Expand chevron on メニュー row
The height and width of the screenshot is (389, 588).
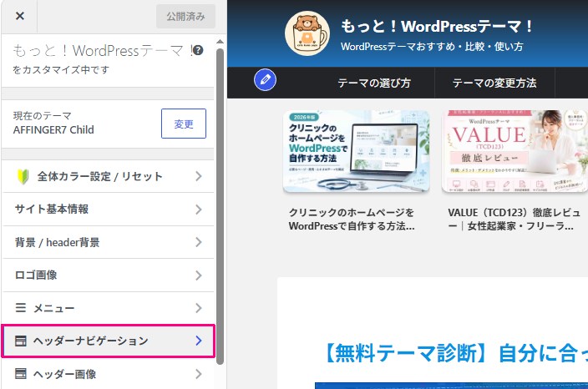(x=199, y=308)
